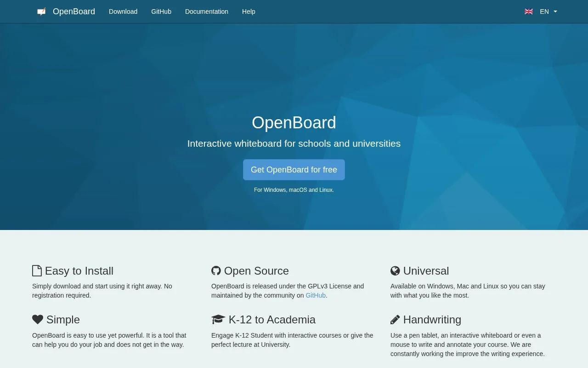Click the tagline 'Interactive whiteboard for schools and universities'
Image resolution: width=588 pixels, height=368 pixels.
pyautogui.click(x=294, y=144)
